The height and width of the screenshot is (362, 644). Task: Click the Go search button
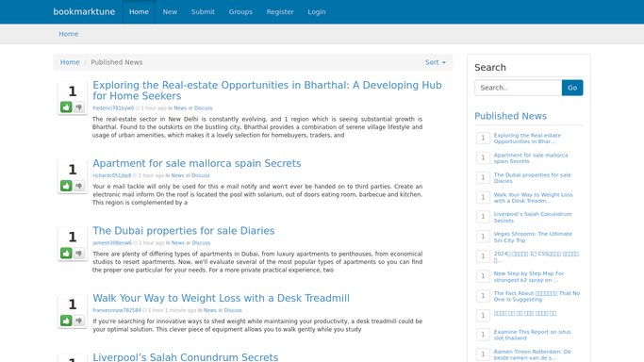click(572, 88)
